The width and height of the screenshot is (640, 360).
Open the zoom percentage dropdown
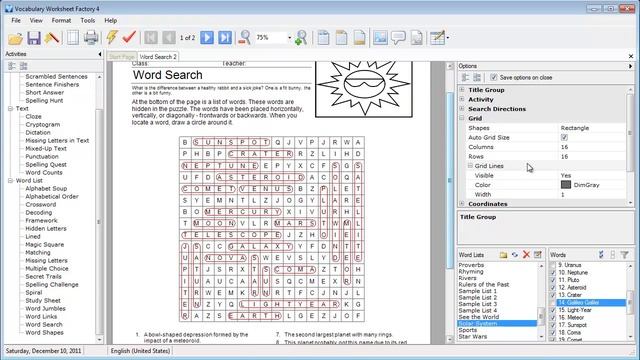(289, 38)
